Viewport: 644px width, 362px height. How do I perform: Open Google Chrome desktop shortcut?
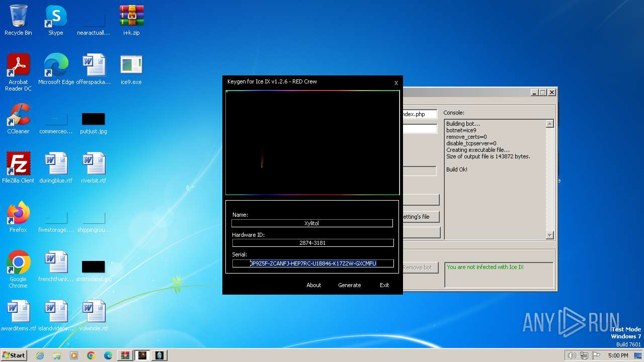[x=18, y=269]
